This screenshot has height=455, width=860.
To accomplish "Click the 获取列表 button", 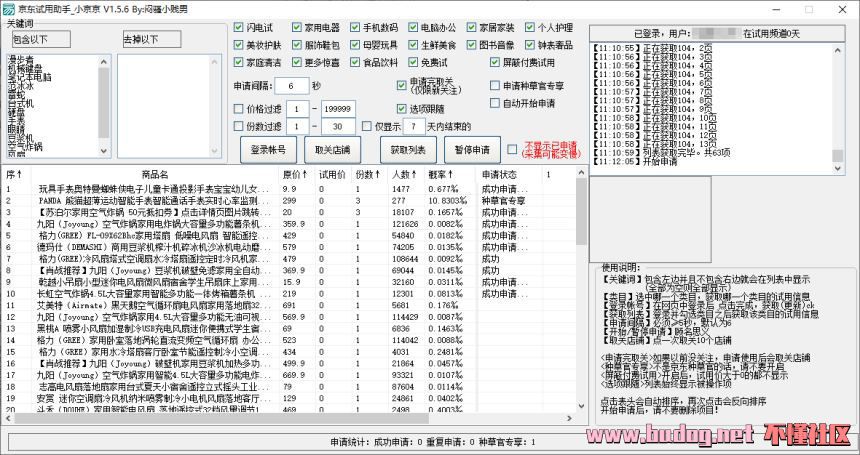I will (x=408, y=150).
